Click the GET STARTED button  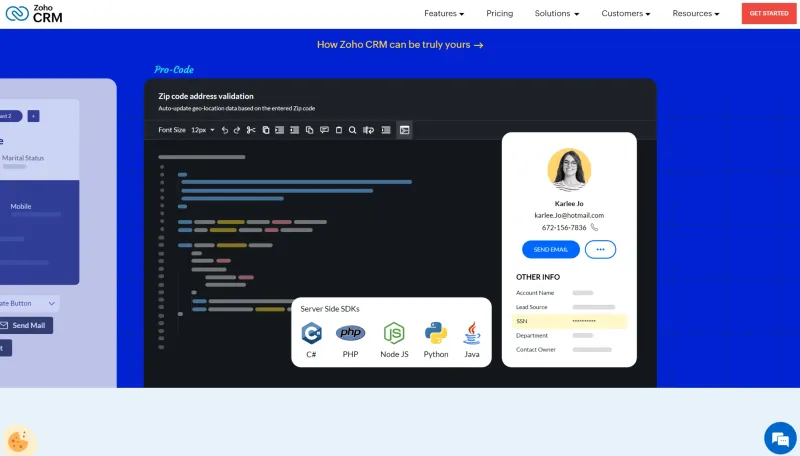(769, 14)
